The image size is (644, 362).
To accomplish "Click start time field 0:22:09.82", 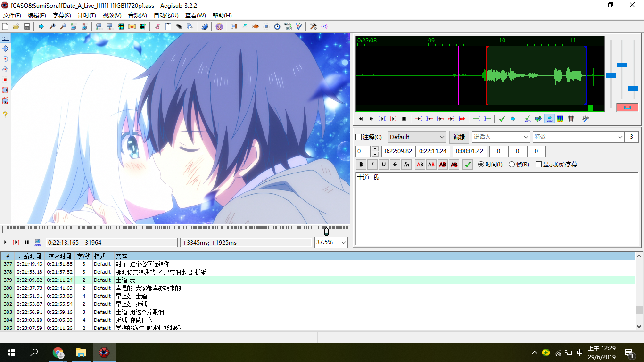I will pos(398,151).
